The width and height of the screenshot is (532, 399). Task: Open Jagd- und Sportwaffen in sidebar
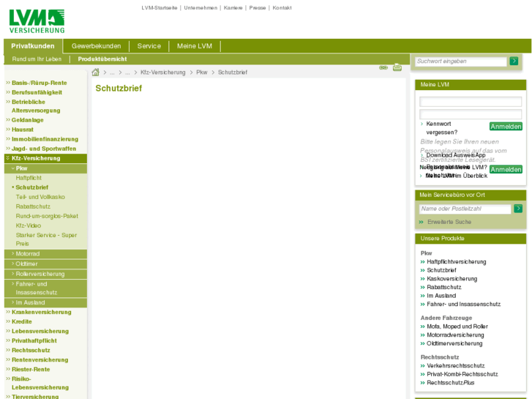coord(44,149)
